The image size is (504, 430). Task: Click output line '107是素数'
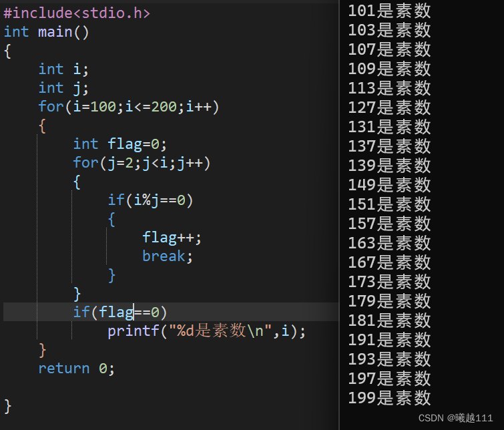389,49
